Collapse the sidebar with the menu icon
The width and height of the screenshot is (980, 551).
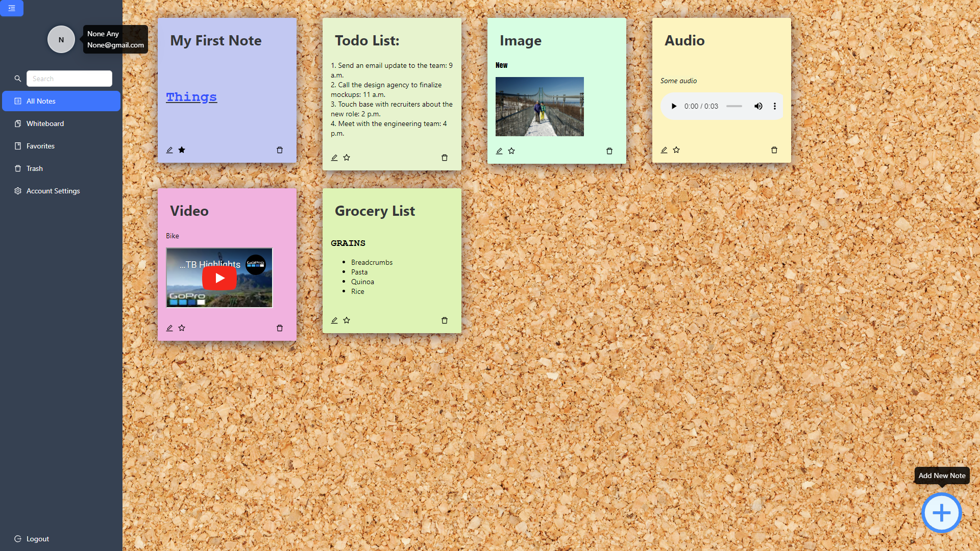[12, 8]
